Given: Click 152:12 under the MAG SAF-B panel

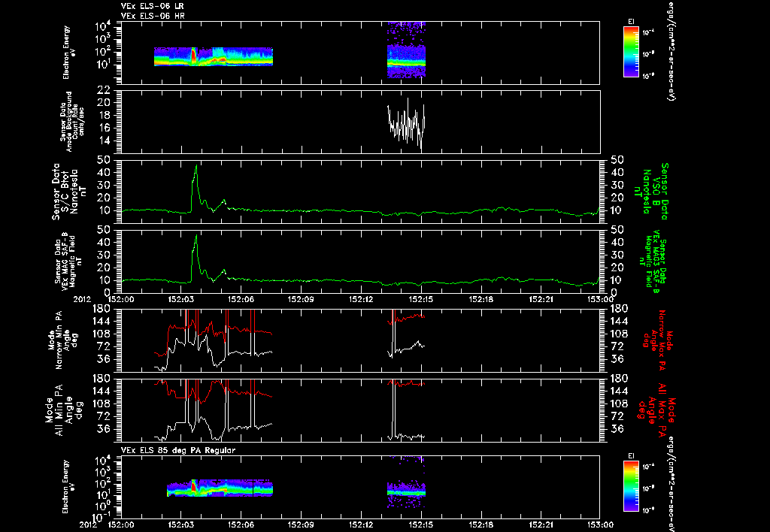Looking at the screenshot, I should 362,298.
